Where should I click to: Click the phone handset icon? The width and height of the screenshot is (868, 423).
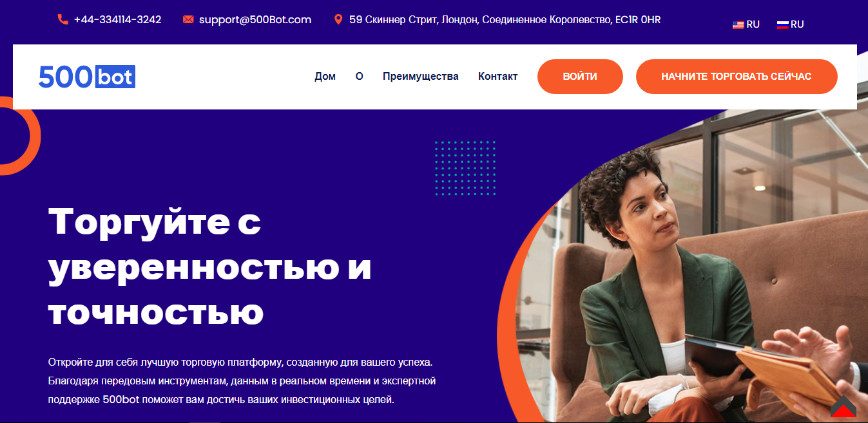(63, 19)
